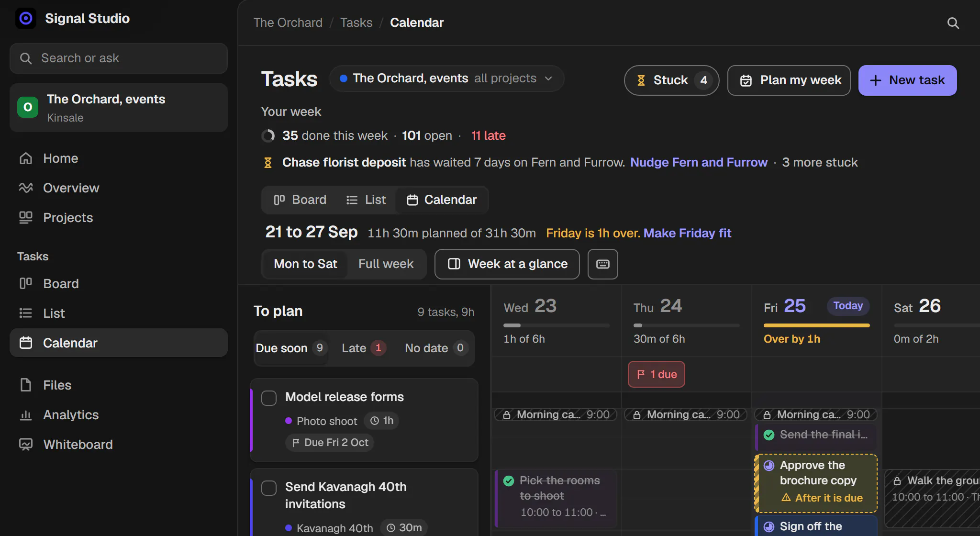Uncheck the completed Send the final task
The image size is (980, 536).
coord(769,435)
